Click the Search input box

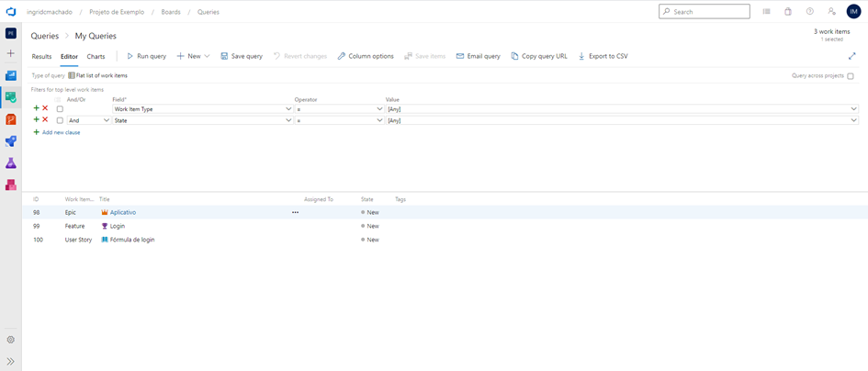pyautogui.click(x=709, y=12)
